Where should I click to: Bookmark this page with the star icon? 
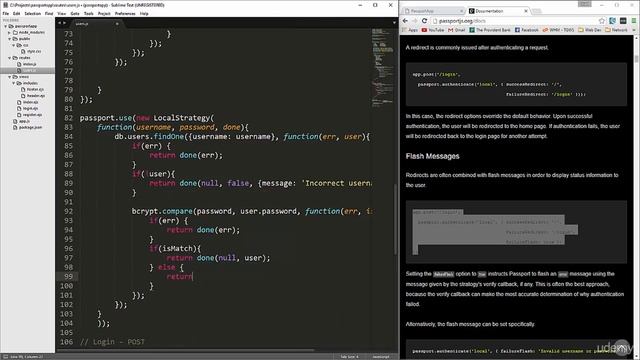coord(602,21)
